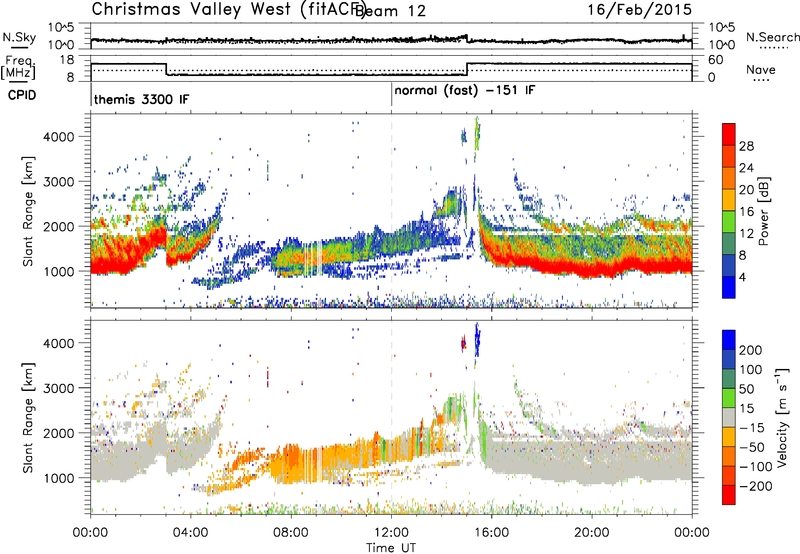Screen dimensions: 800x554
Task: Select the N.Sky axis label
Action: click(18, 37)
